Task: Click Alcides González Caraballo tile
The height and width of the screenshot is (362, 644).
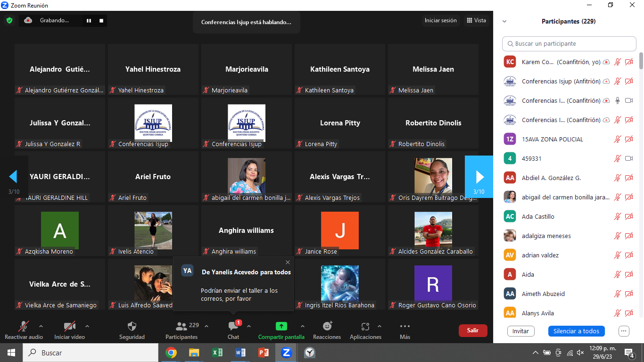Action: click(433, 230)
